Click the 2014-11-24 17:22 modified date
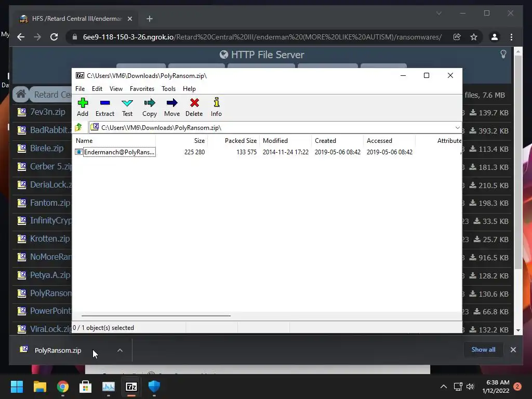 [x=286, y=152]
